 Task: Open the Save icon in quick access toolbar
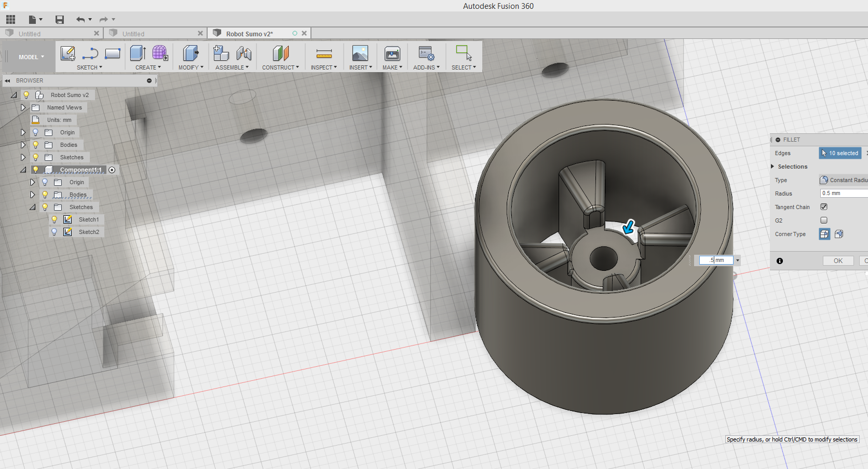coord(59,19)
